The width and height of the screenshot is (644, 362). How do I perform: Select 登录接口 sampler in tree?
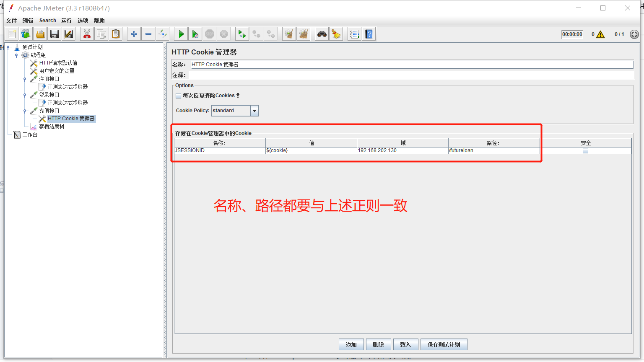click(49, 95)
